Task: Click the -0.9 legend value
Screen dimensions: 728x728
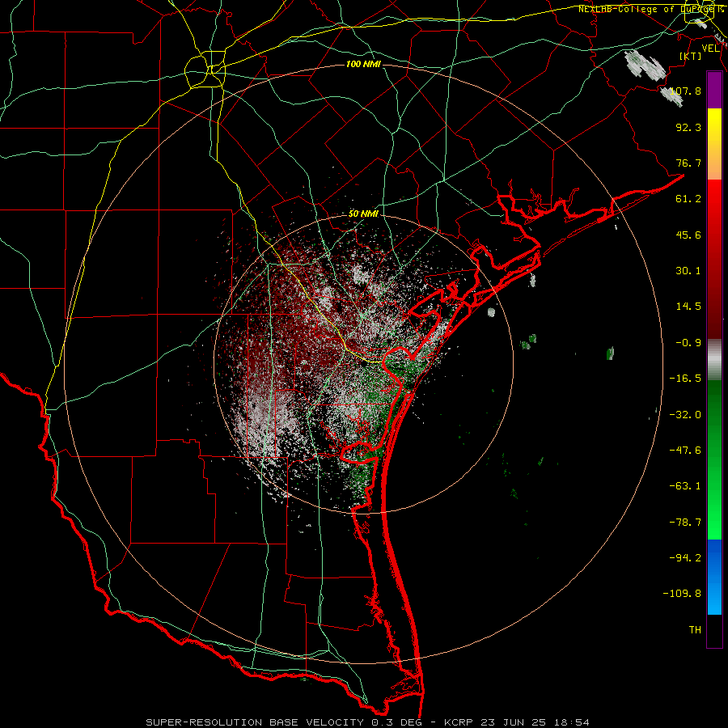Action: click(688, 343)
